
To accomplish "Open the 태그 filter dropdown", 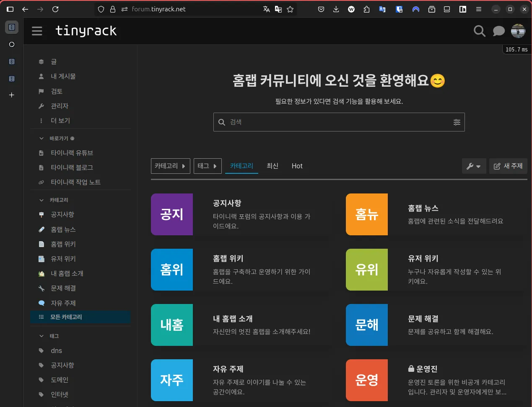I will tap(208, 166).
